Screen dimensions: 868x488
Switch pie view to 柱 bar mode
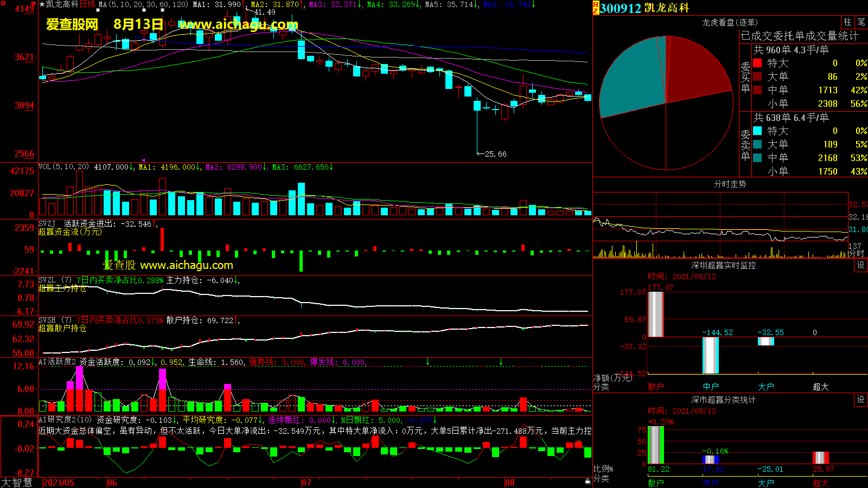(847, 22)
